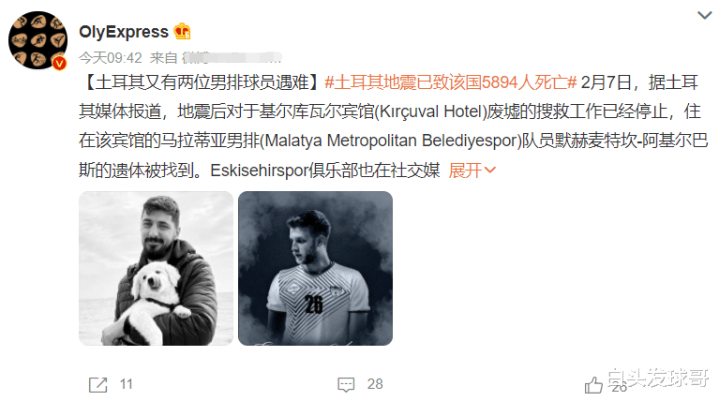Open the OlyExpress username link
The image size is (719, 401).
pos(123,32)
